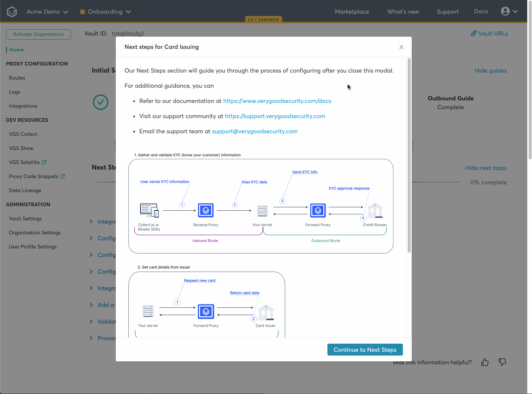
Task: Close the Next steps for Card Issuing modal
Action: (x=401, y=47)
